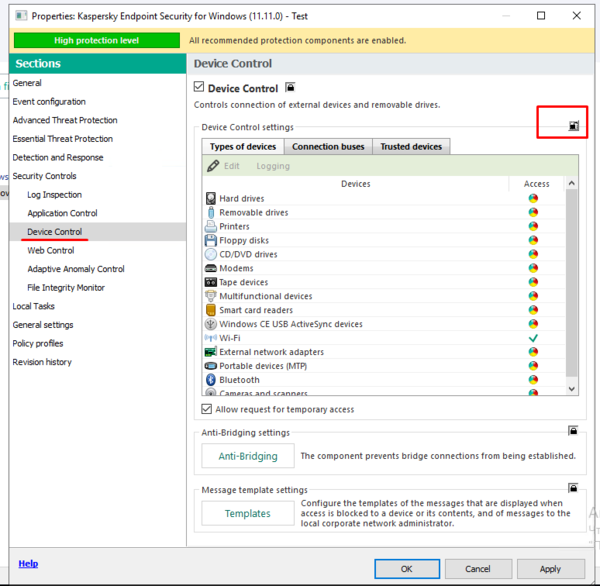Click the Apply button

pyautogui.click(x=550, y=569)
